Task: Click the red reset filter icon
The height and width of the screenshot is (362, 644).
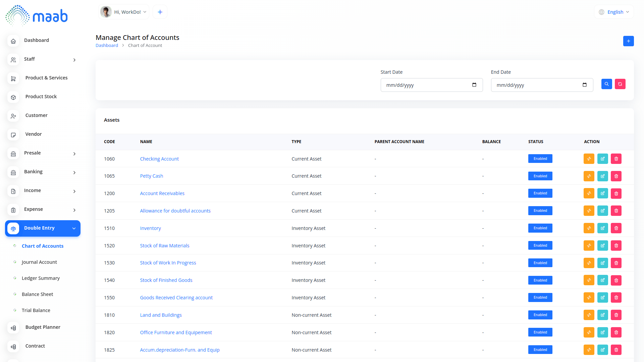Action: click(x=620, y=84)
